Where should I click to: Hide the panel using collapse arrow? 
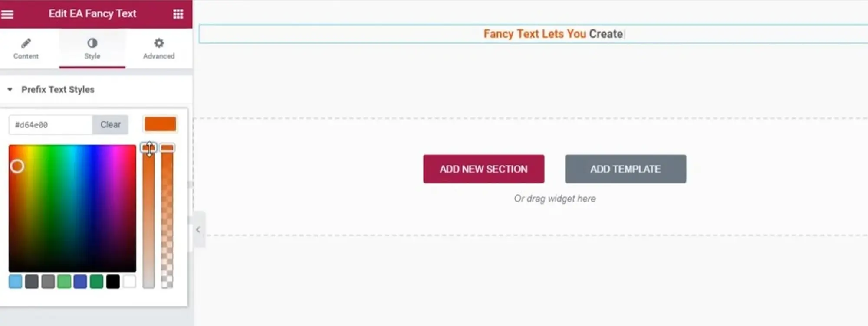click(198, 230)
